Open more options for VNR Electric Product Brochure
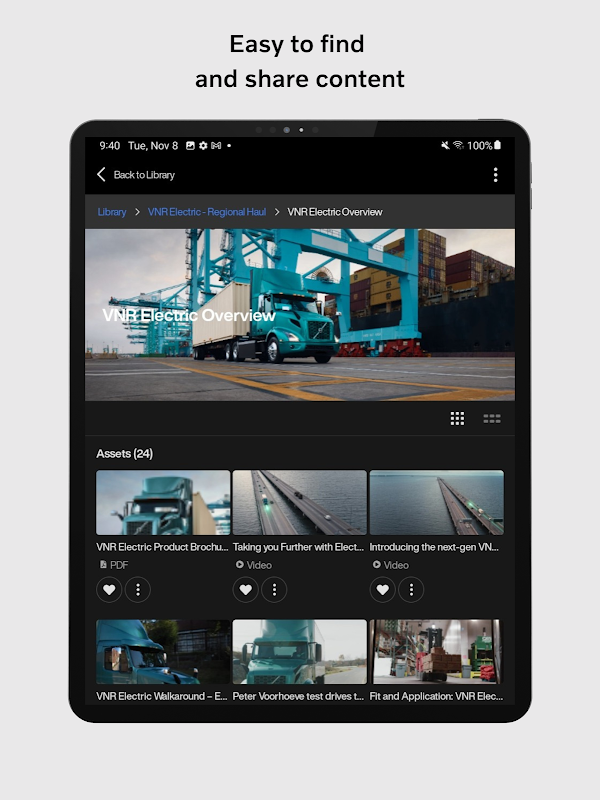The width and height of the screenshot is (600, 800). 138,590
